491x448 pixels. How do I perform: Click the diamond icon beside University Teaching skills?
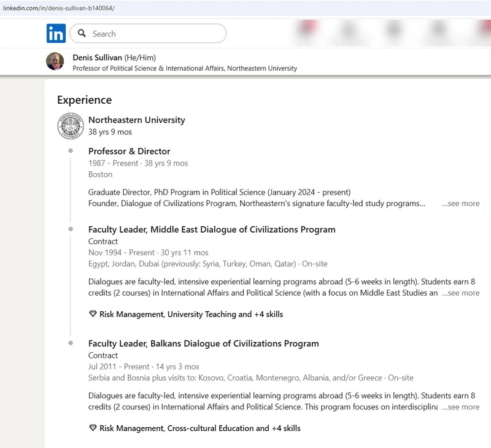[93, 314]
